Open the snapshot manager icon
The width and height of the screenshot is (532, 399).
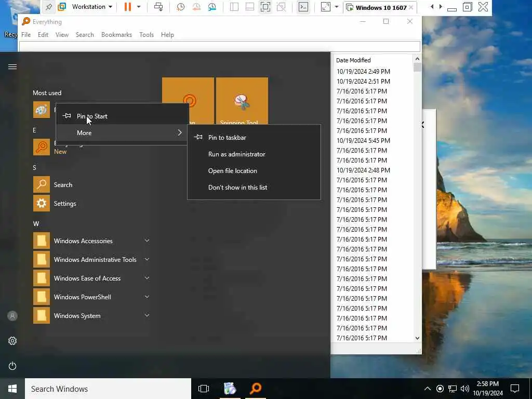[212, 7]
